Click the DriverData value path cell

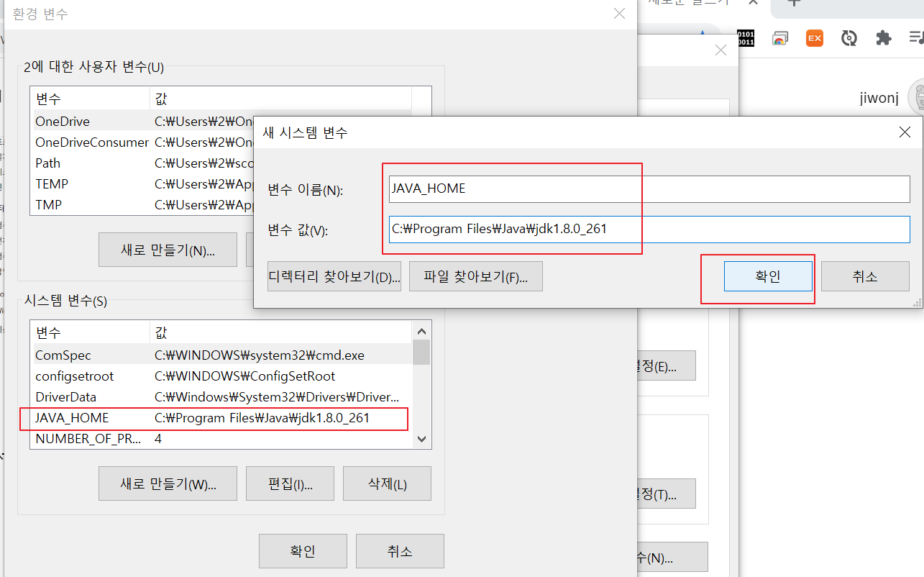coord(277,396)
